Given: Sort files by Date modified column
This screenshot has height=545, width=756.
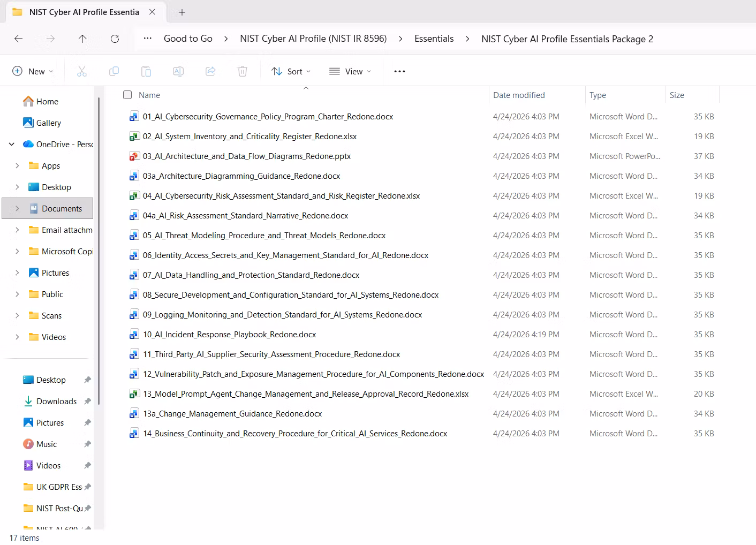Looking at the screenshot, I should click(x=519, y=95).
